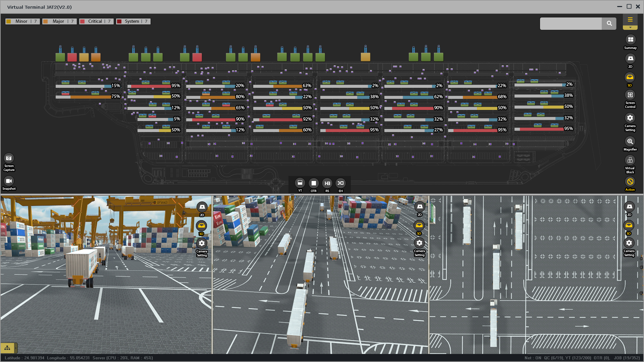Select the OTR vehicle filter
Screen dimensions: 644x362
tap(313, 183)
